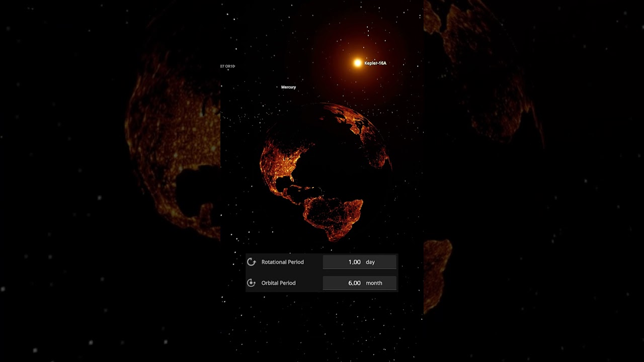Open the Orbital Period unit 'month' dropdown
The height and width of the screenshot is (362, 644).
(x=374, y=283)
